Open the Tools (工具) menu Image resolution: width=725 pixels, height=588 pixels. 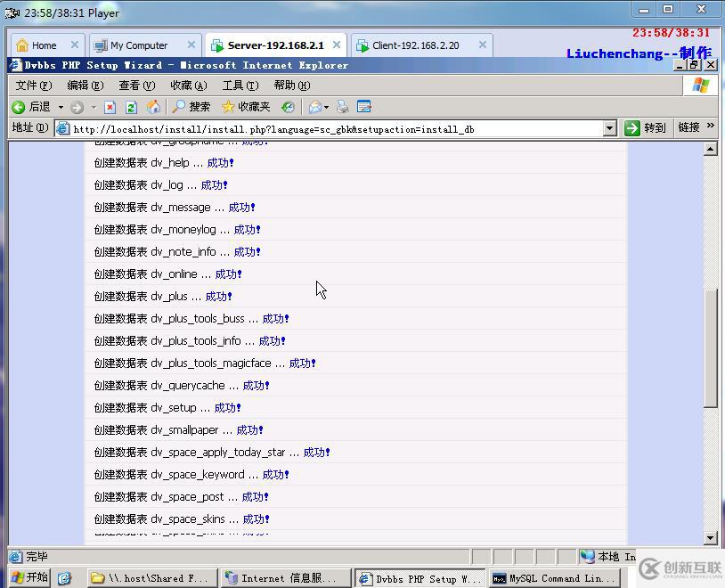[240, 86]
